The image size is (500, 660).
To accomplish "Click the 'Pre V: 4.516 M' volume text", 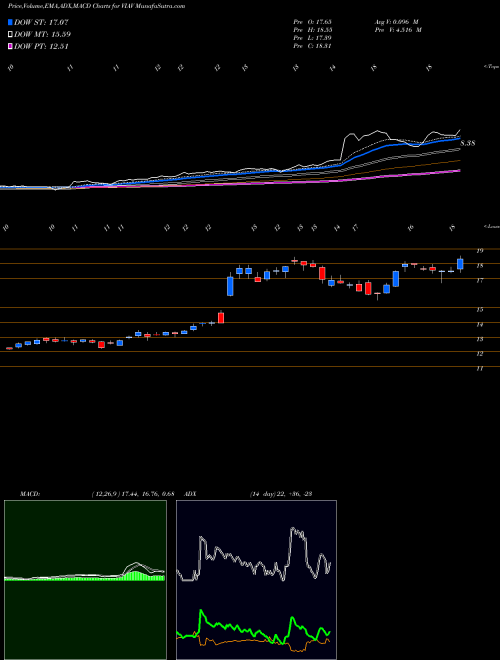I will coord(398,30).
